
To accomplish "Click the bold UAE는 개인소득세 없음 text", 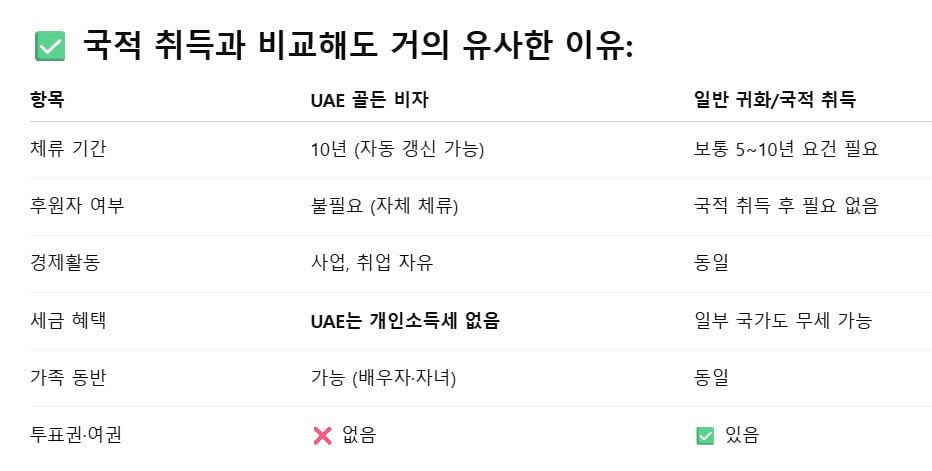I will pos(405,321).
